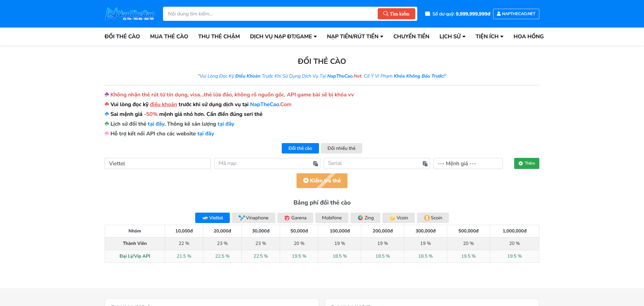Expand the TIỆN ÍCH menu
644x306 pixels.
489,36
